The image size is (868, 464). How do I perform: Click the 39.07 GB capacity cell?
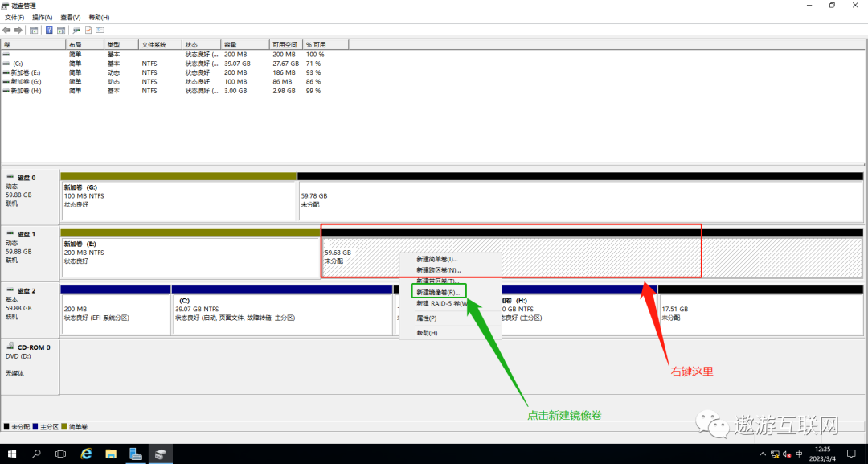pos(237,64)
